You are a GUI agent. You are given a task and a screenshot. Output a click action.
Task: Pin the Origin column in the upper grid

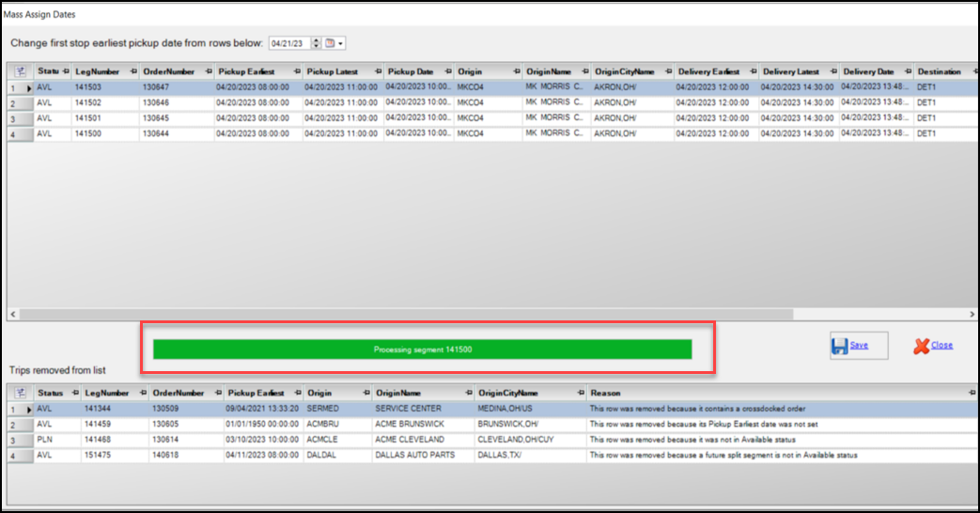516,71
